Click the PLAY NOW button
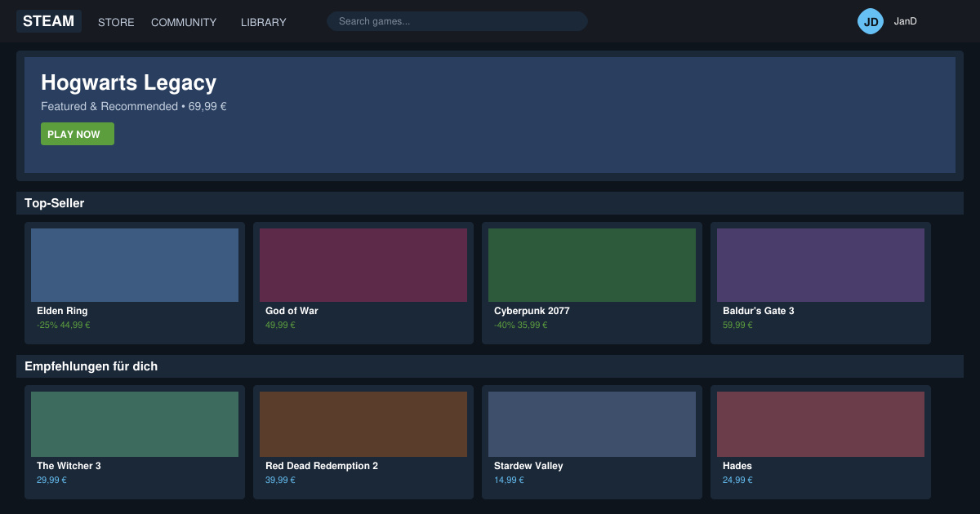Image resolution: width=980 pixels, height=514 pixels. tap(78, 134)
